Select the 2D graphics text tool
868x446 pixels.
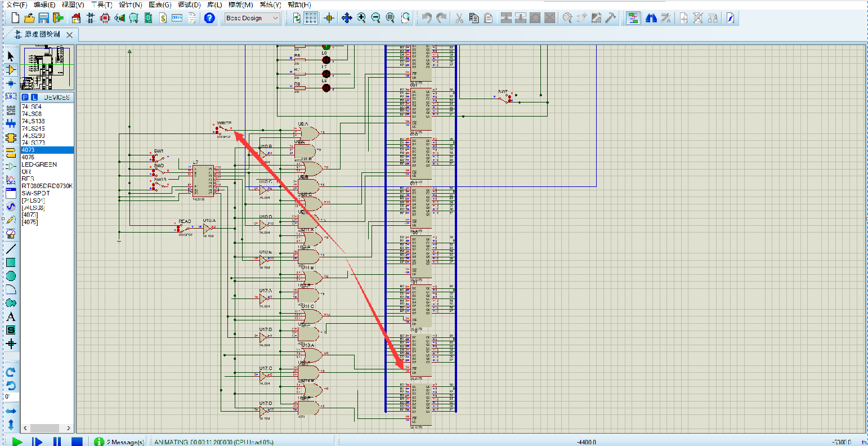click(x=11, y=317)
